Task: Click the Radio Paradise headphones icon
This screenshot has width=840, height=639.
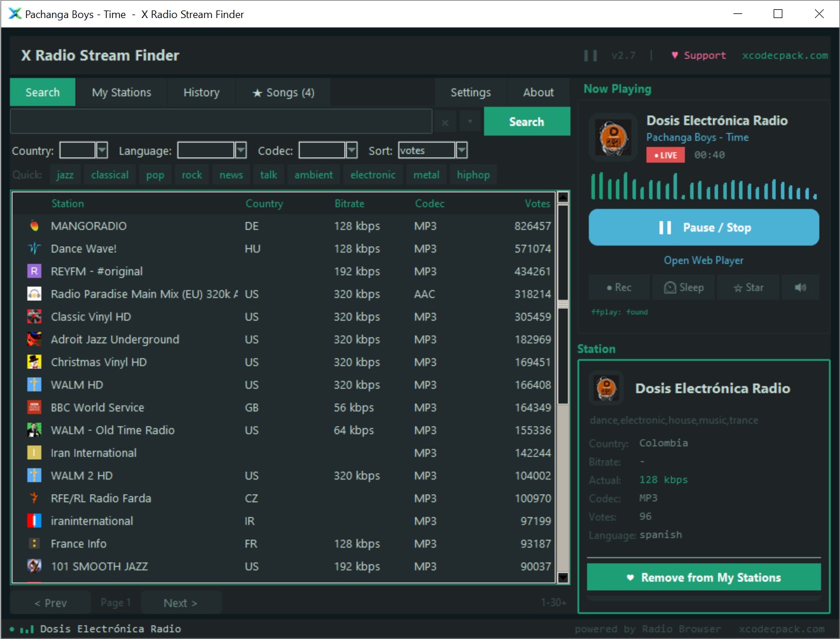Action: (x=34, y=294)
